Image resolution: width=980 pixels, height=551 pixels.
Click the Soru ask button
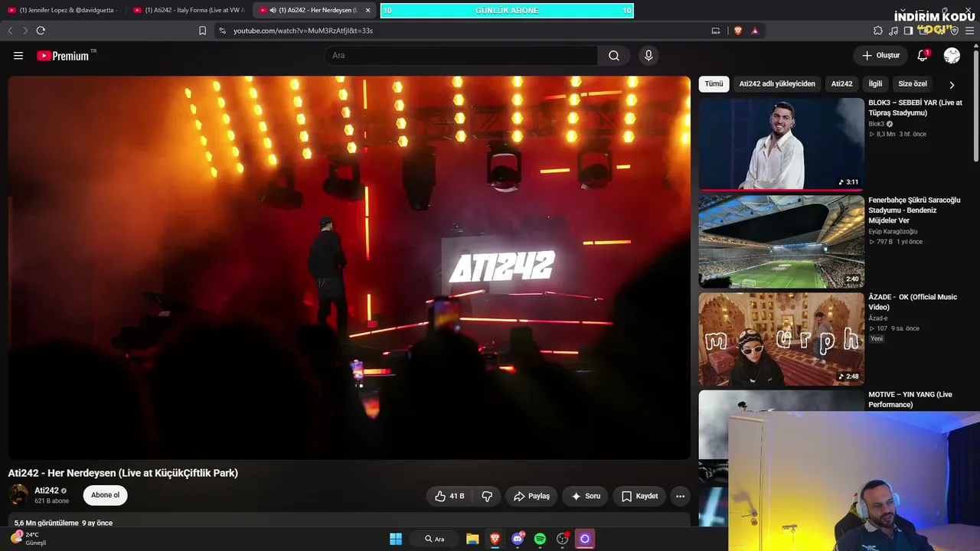[586, 496]
